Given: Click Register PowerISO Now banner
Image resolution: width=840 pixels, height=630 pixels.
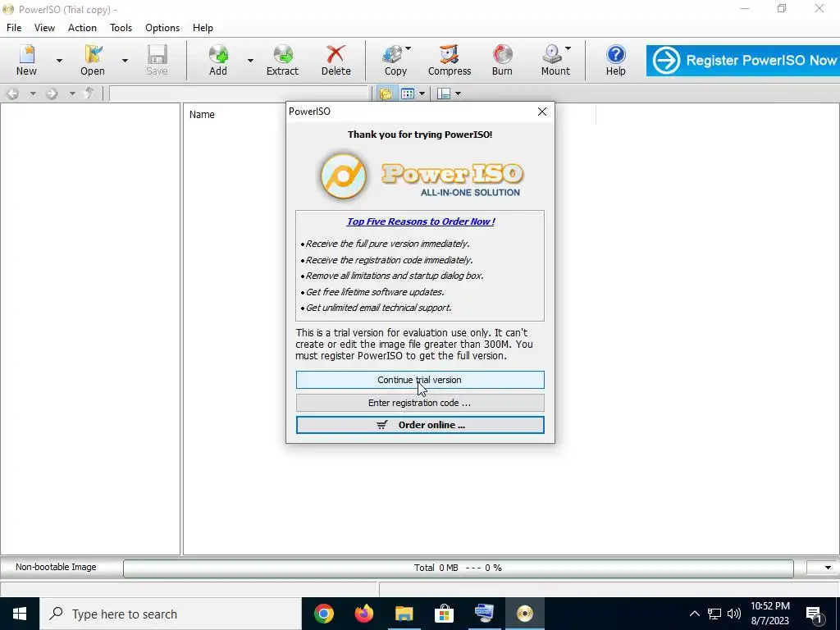Looking at the screenshot, I should (743, 61).
